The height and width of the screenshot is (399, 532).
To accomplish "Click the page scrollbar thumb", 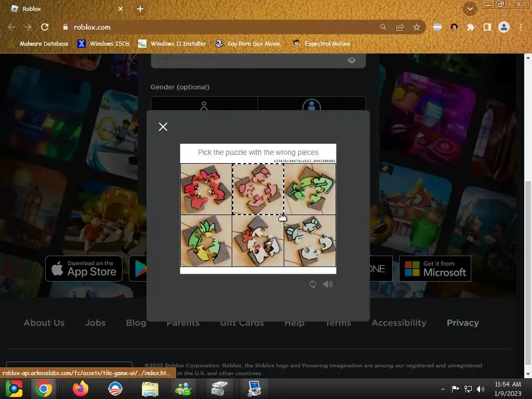I will point(528,273).
